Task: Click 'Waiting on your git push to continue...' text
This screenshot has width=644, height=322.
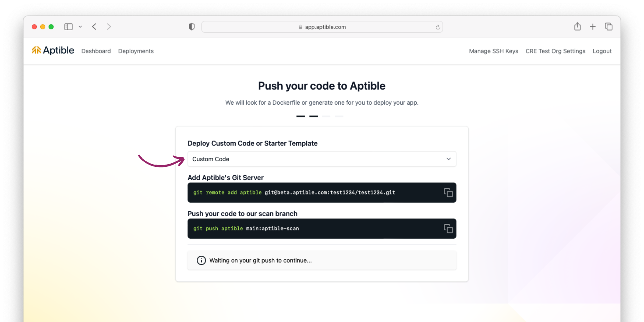Action: [260, 260]
